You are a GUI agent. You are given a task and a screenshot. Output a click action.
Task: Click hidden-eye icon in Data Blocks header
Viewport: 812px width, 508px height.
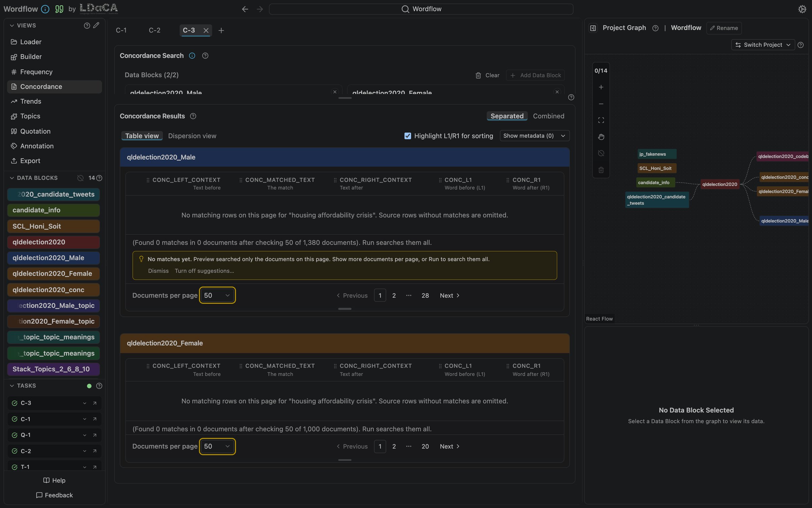tap(80, 178)
